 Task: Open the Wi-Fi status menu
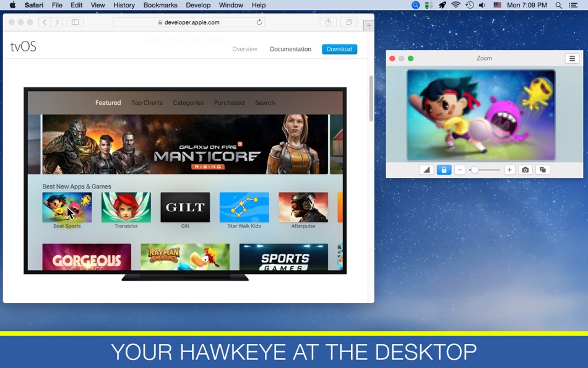pos(456,5)
